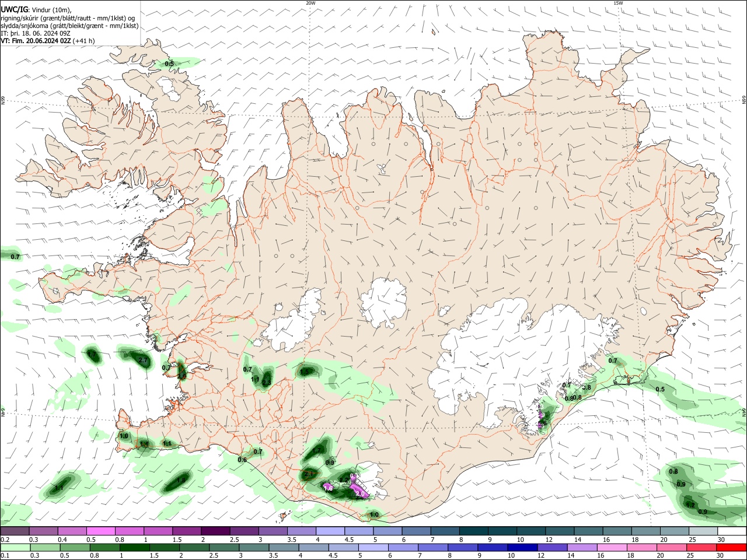Click the bright magenta 0.5 swatch, upper scale

[x=100, y=531]
